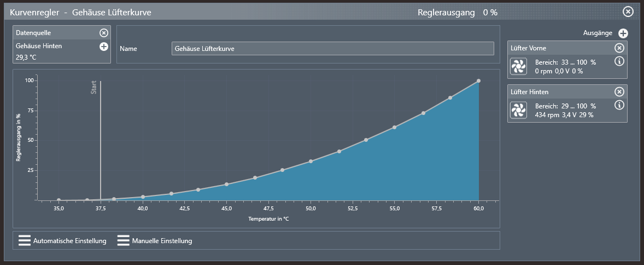The width and height of the screenshot is (644, 265).
Task: Open the Automatische Einstellung menu
Action: [62, 241]
